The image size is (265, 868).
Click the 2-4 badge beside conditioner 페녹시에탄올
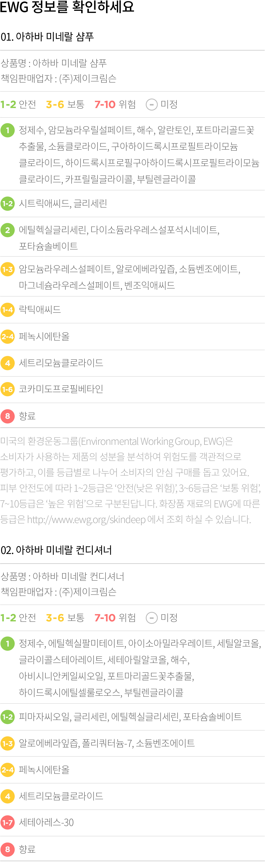[7, 770]
